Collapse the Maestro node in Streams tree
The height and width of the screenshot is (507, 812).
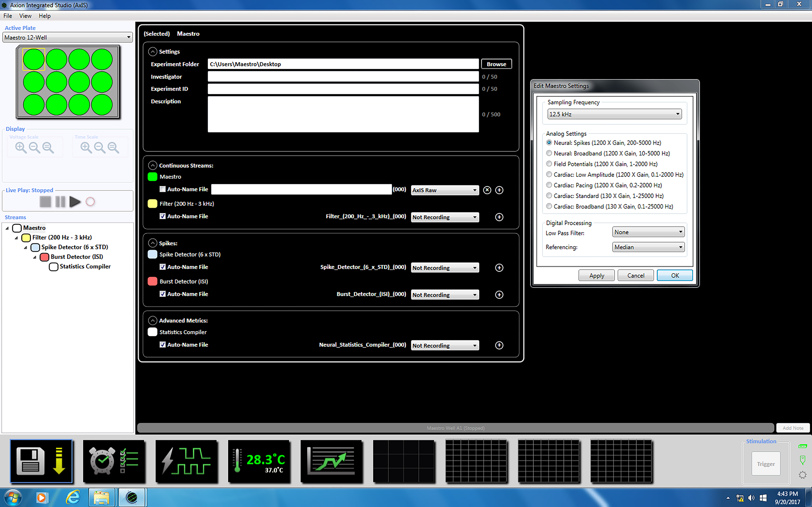tap(7, 228)
